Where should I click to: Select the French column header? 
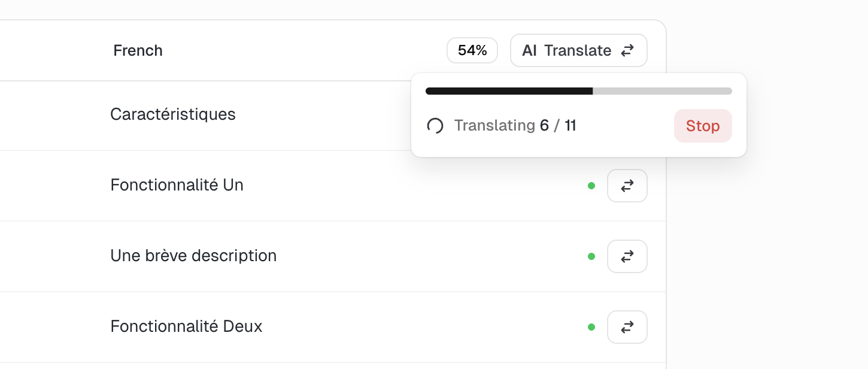(138, 50)
